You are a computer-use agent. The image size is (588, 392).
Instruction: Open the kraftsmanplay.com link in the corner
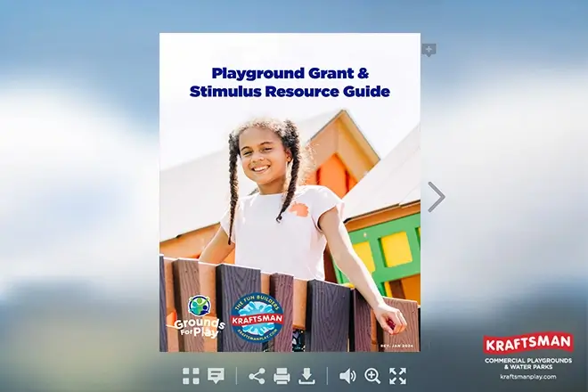[x=528, y=377]
